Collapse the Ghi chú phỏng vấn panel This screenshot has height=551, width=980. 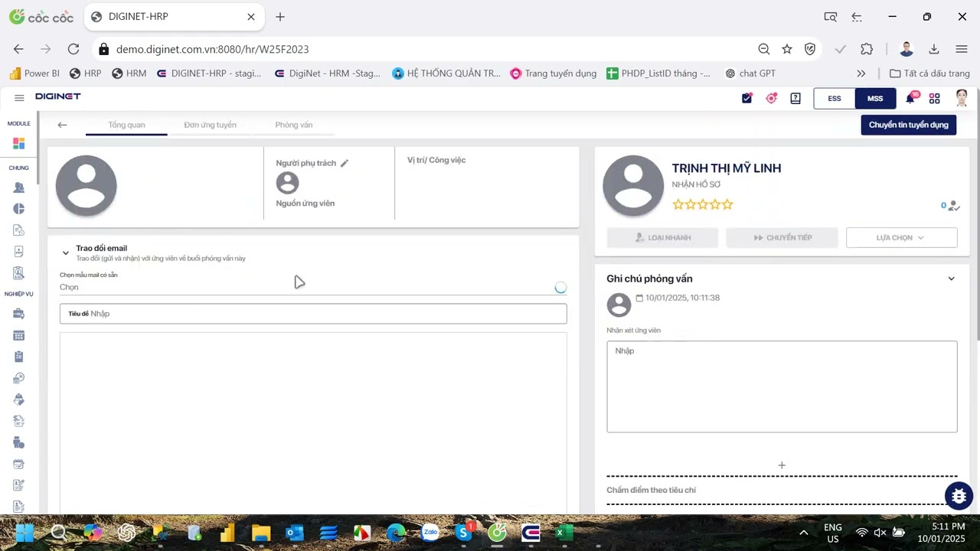point(952,279)
